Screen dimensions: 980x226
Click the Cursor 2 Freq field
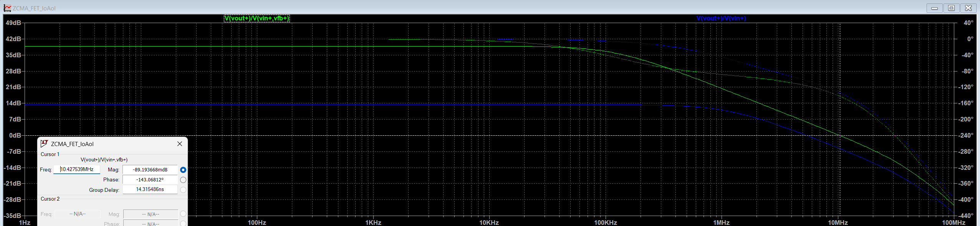(77, 214)
